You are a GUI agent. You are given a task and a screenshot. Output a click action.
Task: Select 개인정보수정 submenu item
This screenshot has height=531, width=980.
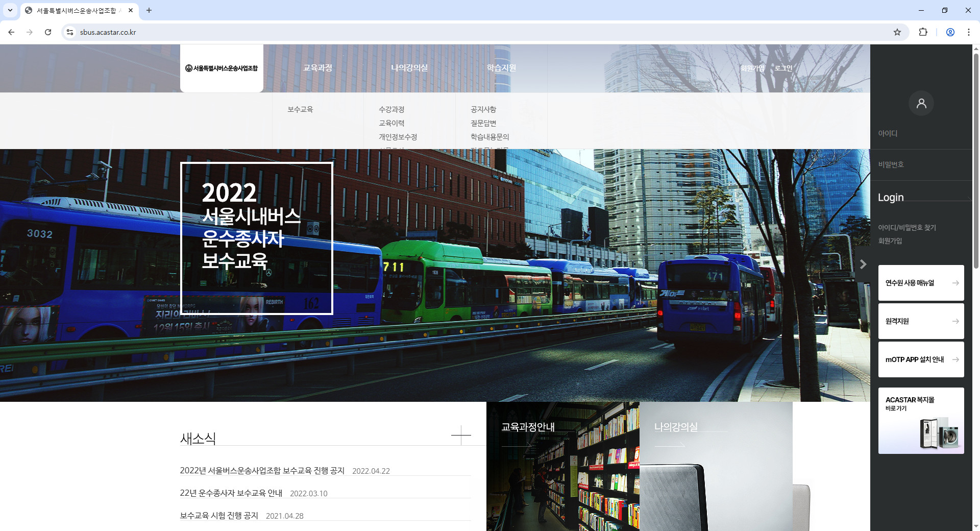click(398, 137)
